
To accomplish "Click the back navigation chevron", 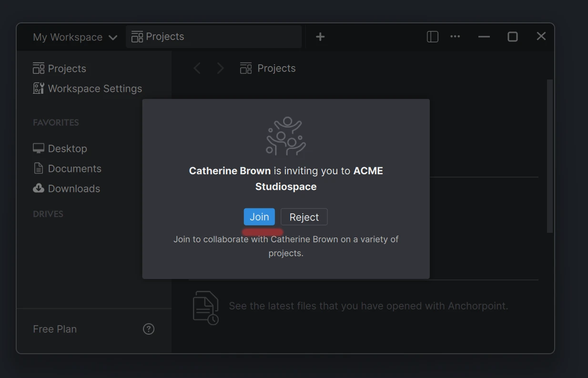I will [197, 68].
